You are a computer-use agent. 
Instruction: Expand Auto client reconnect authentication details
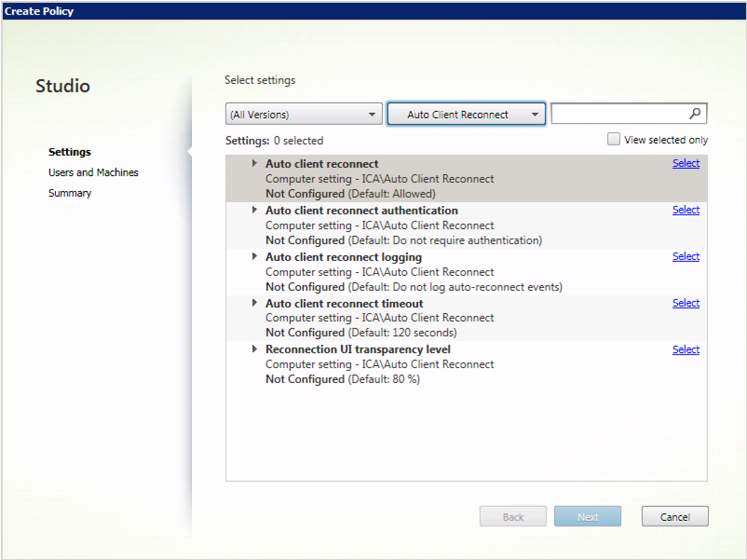254,210
